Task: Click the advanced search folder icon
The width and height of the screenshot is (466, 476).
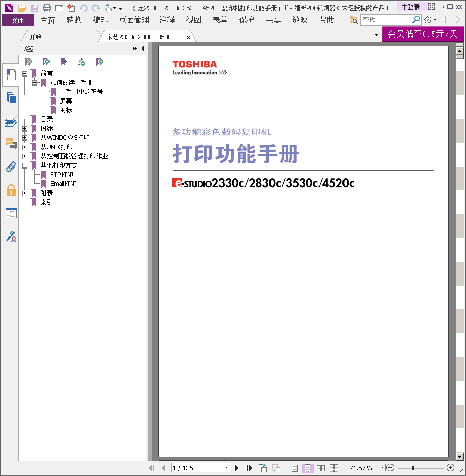Action: point(353,20)
